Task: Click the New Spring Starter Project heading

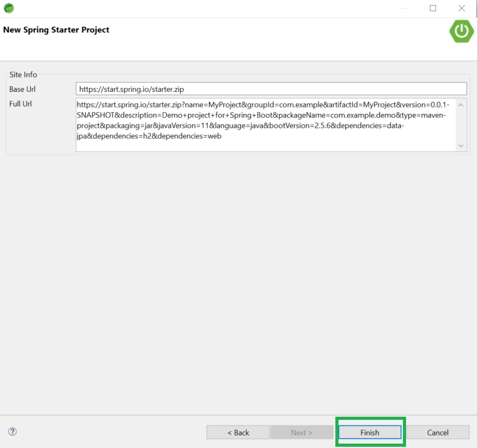Action: coord(56,30)
